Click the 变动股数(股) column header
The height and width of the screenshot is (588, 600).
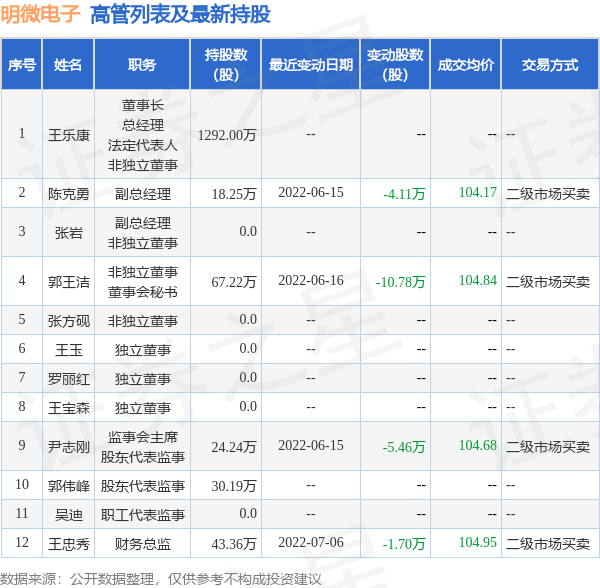tap(395, 65)
